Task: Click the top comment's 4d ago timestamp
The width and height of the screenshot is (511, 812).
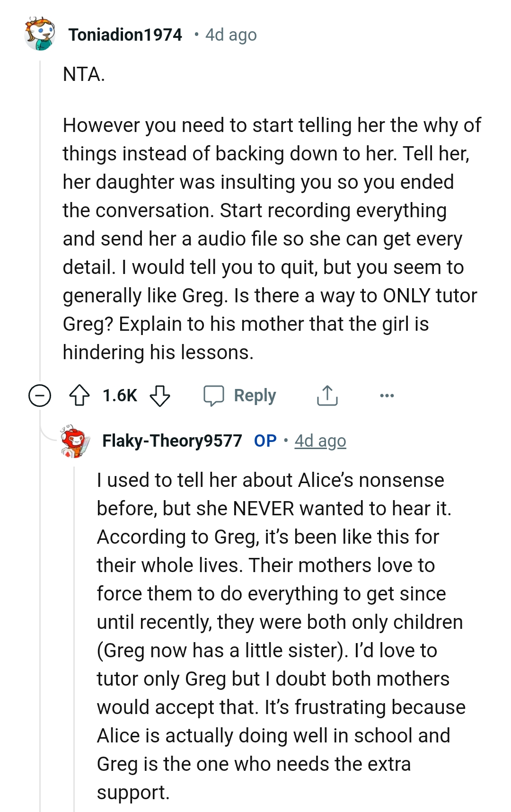Action: pyautogui.click(x=229, y=34)
